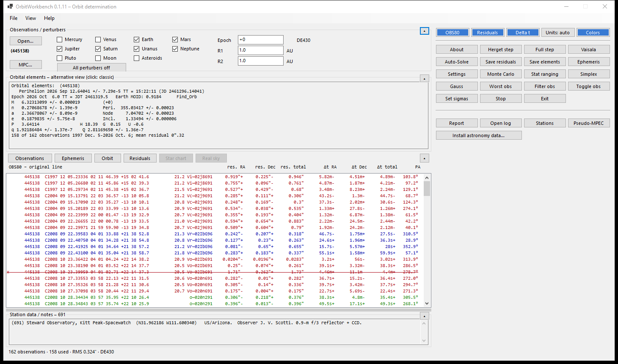Click the Herget step button

501,50
